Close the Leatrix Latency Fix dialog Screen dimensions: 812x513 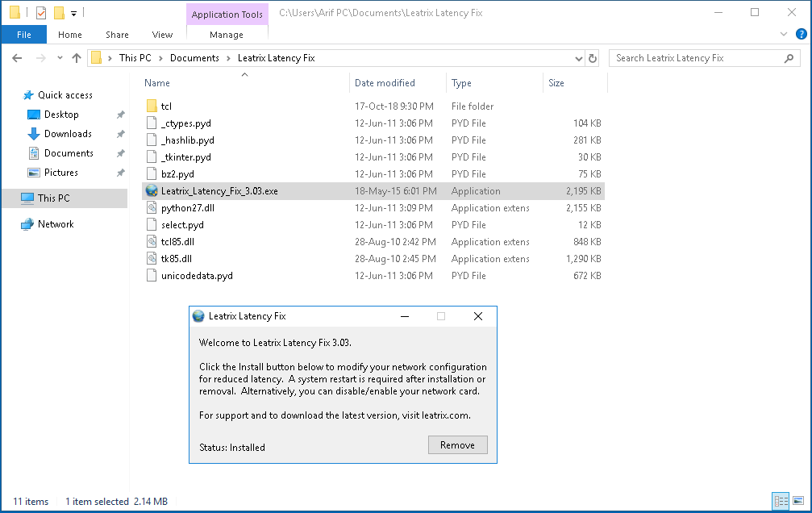(x=478, y=316)
